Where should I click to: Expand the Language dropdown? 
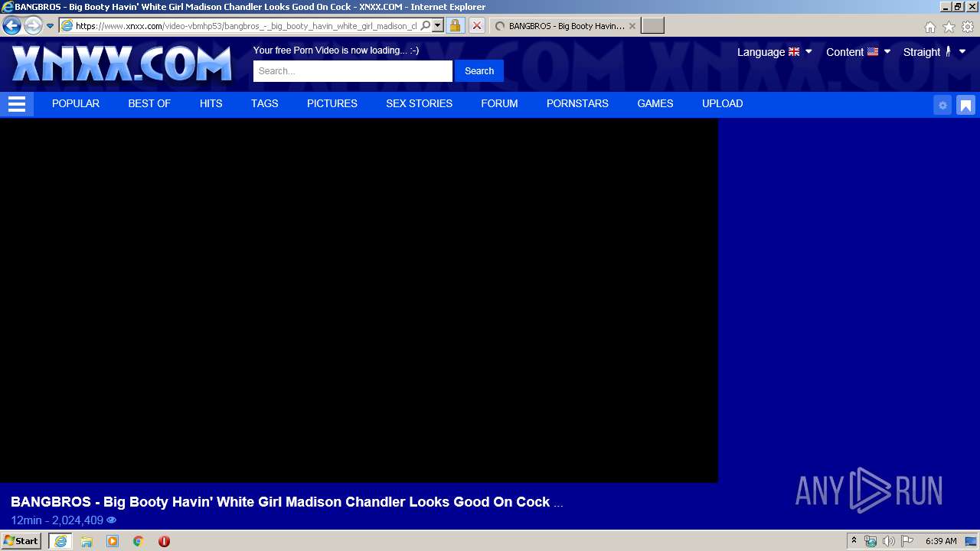coord(808,52)
